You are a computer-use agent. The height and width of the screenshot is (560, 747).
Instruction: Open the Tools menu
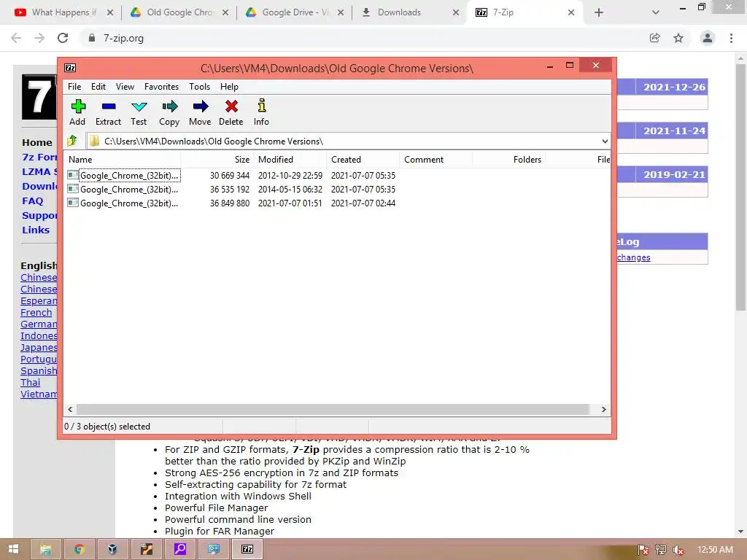point(199,87)
